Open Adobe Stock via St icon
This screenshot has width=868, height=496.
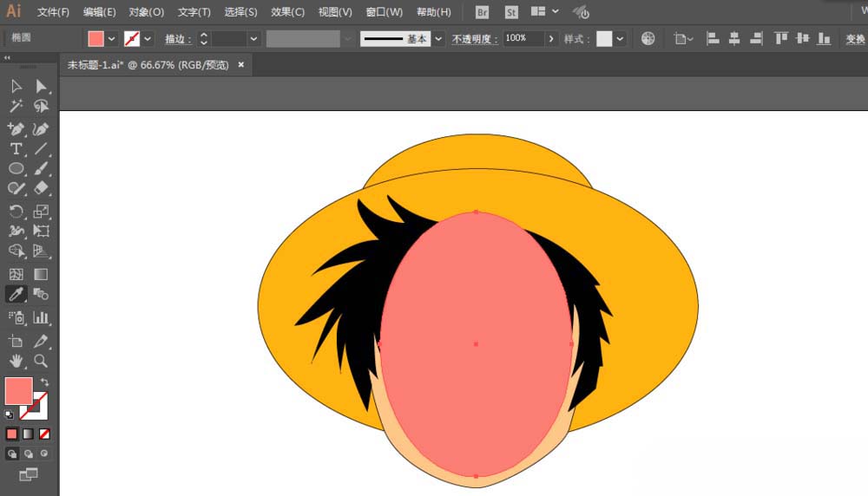pyautogui.click(x=511, y=11)
